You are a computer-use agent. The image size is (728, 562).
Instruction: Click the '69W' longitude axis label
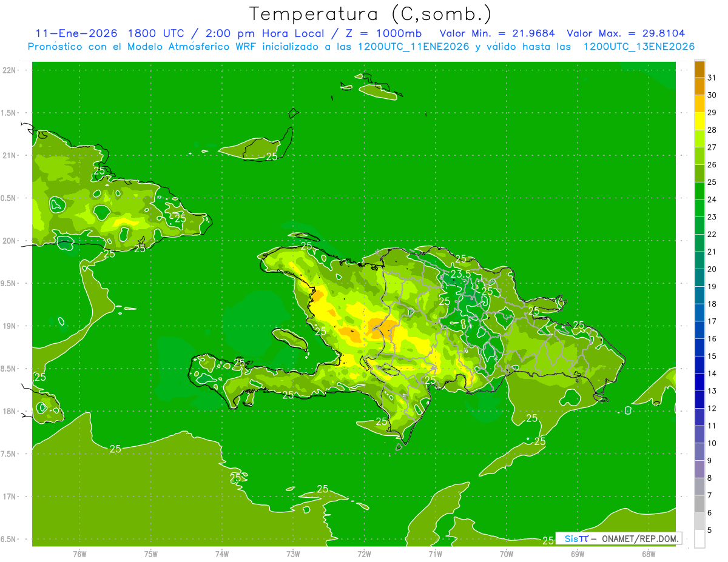coord(578,554)
